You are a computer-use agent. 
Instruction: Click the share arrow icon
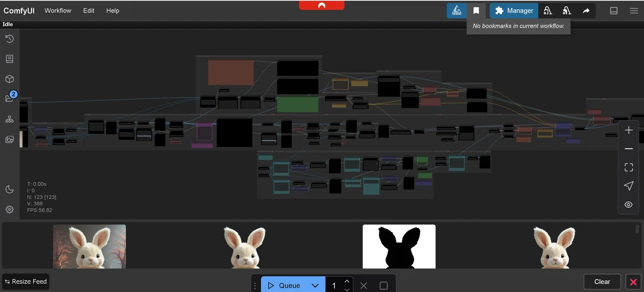point(586,11)
